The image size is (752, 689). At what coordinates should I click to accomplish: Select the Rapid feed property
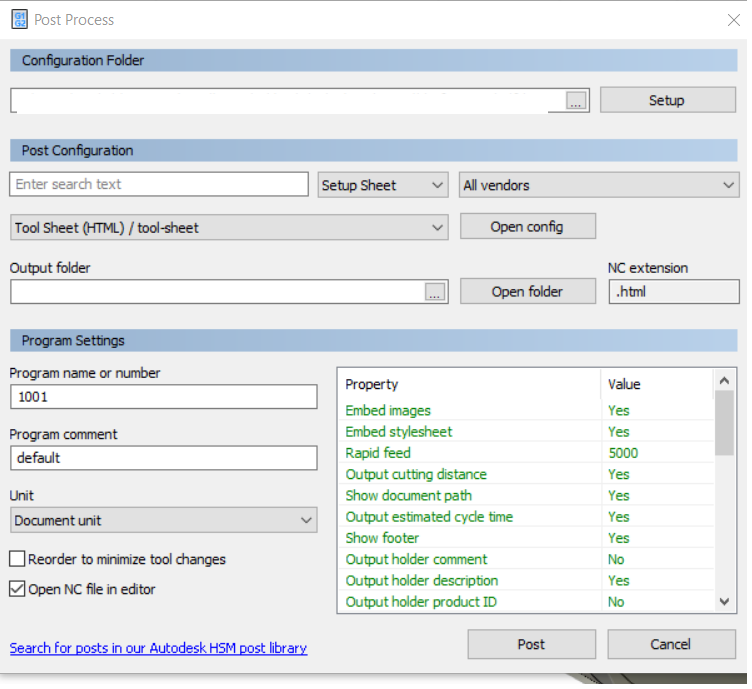[378, 453]
